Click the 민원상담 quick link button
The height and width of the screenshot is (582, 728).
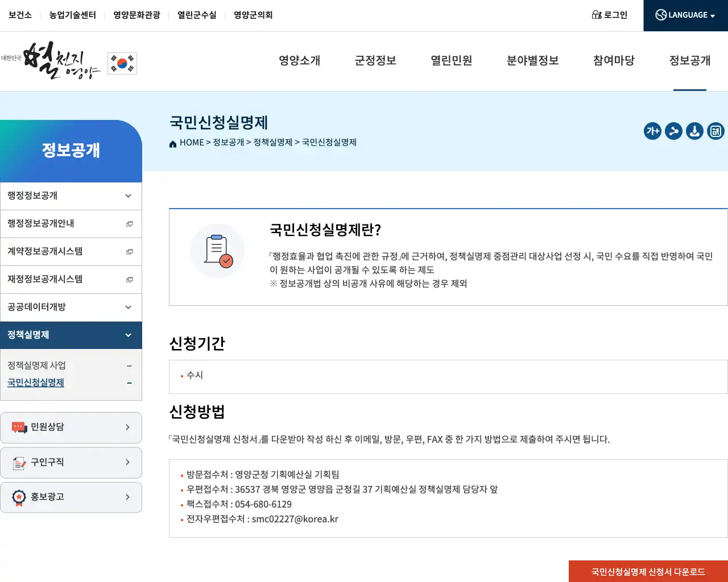71,427
